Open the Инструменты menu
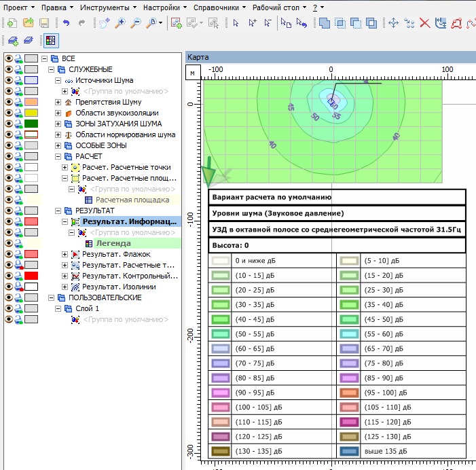476x470 pixels. click(x=104, y=7)
